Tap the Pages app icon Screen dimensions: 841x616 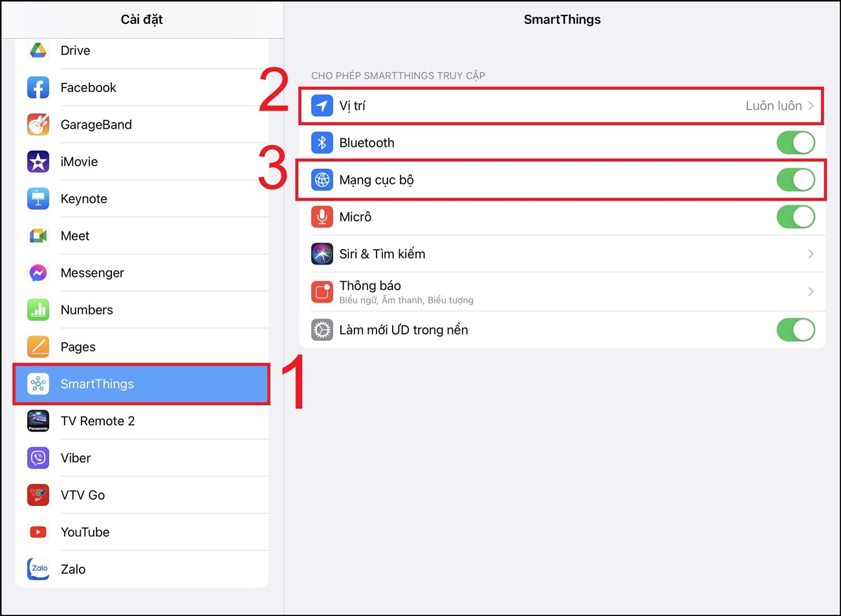(38, 347)
